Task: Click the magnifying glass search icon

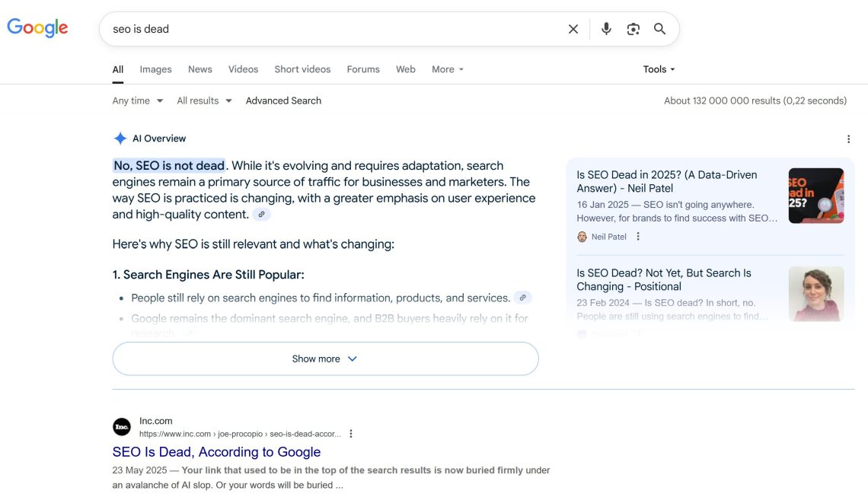Action: coord(659,29)
